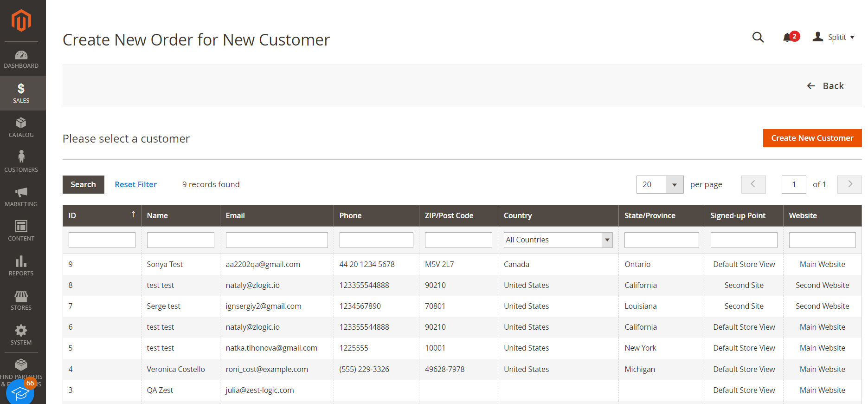Click the Signed-up Point filter input
This screenshot has width=868, height=404.
744,240
